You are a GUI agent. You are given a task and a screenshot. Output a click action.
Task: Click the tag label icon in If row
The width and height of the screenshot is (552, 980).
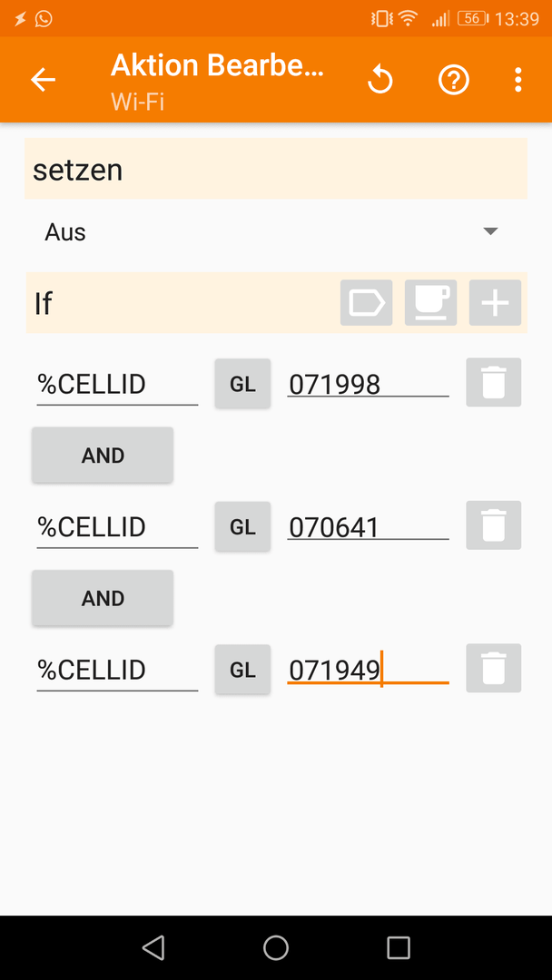tap(366, 302)
